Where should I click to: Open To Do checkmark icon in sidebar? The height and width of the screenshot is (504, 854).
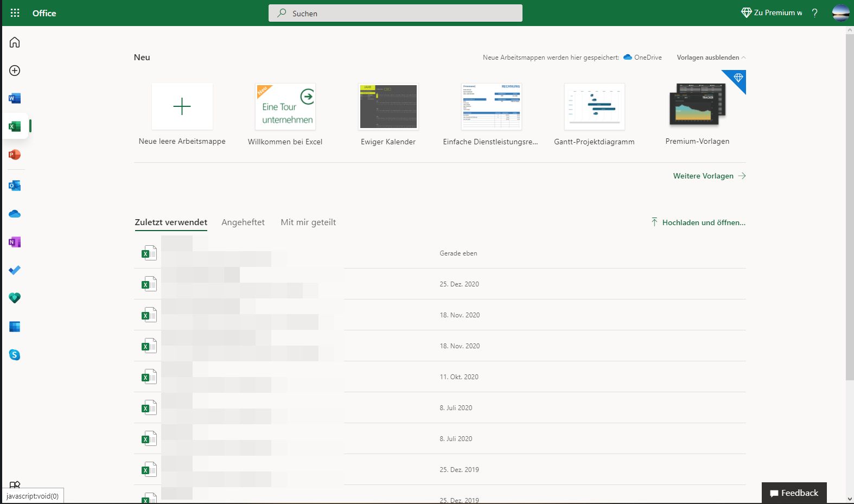pyautogui.click(x=15, y=270)
